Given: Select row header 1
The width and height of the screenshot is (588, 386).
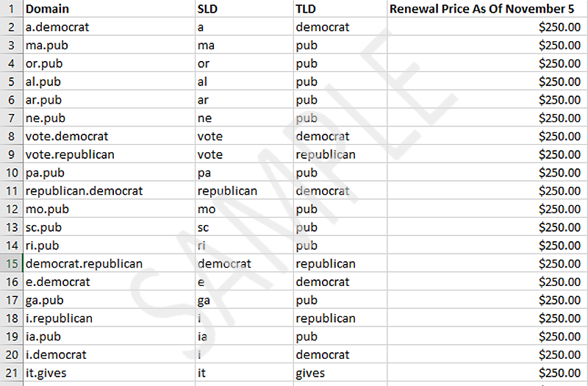Looking at the screenshot, I should click(x=12, y=9).
